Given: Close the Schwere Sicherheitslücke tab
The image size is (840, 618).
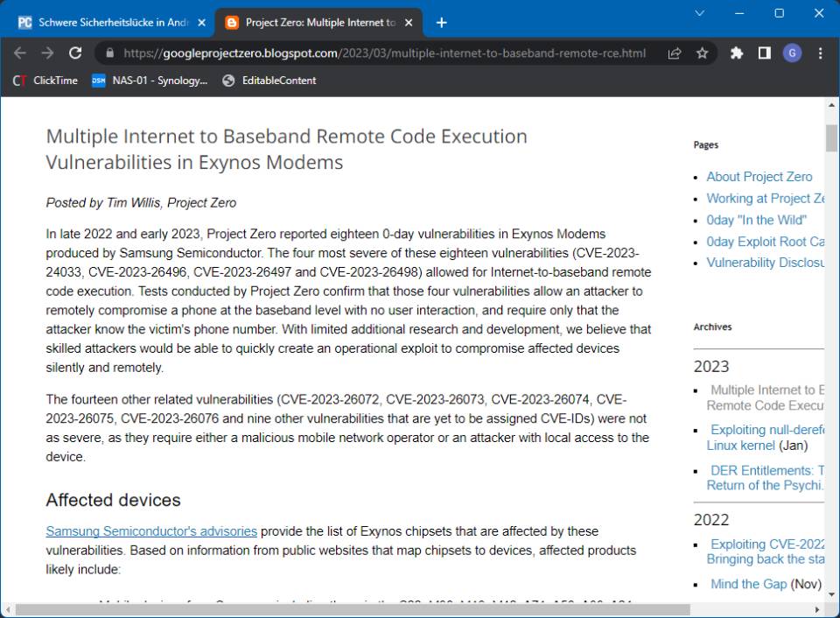Looking at the screenshot, I should [x=202, y=23].
